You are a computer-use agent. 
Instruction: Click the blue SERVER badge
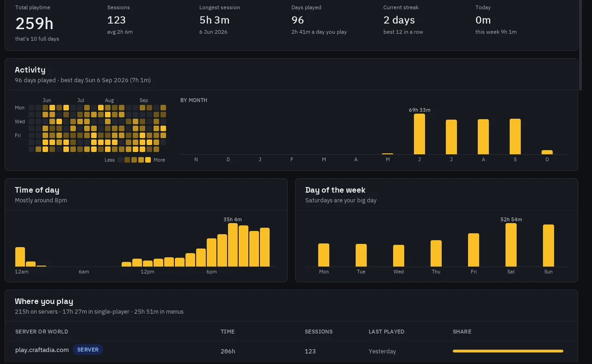[88, 350]
